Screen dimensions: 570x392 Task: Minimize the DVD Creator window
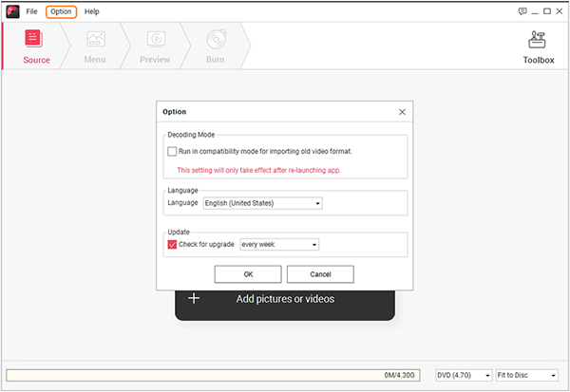(x=535, y=11)
